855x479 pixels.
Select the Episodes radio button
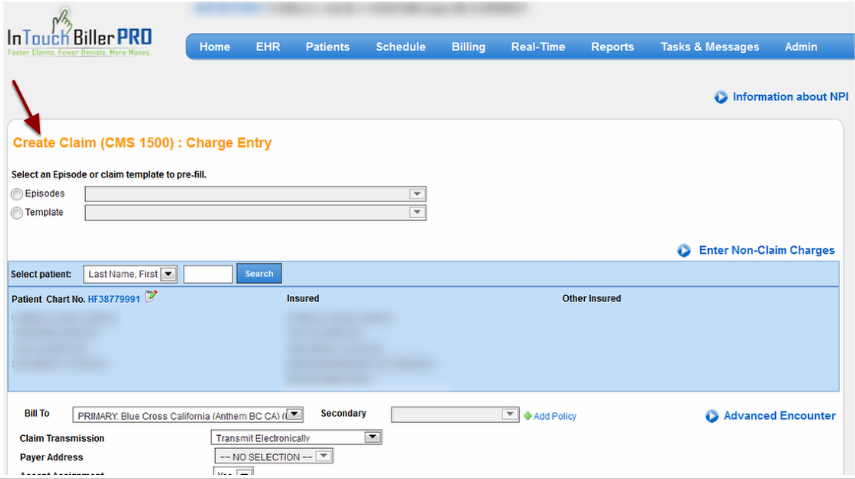tap(16, 194)
